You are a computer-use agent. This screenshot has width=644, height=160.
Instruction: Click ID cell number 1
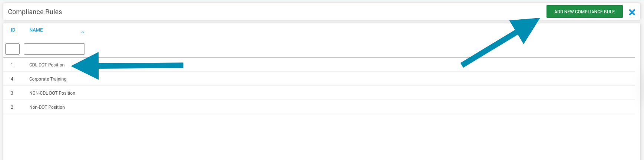pos(12,65)
